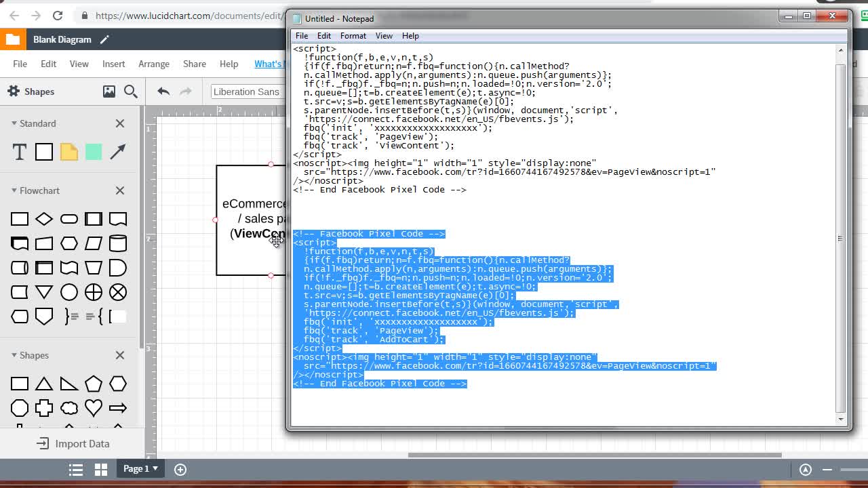The width and height of the screenshot is (868, 488).
Task: Switch to grid view of pages
Action: coord(101,469)
